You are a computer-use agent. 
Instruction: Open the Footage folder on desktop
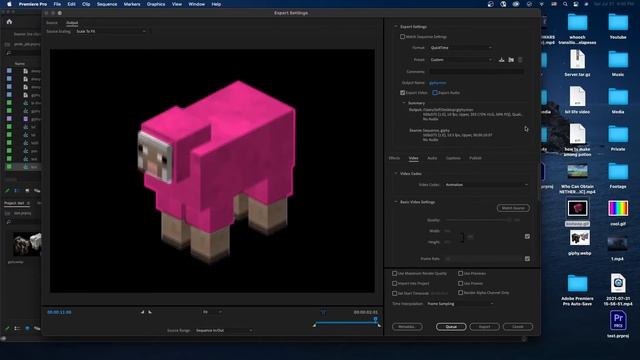point(618,176)
